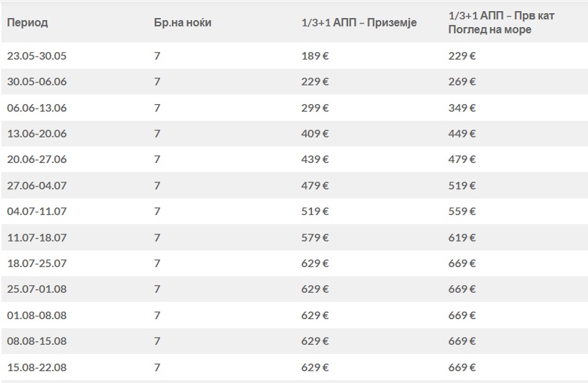Click the 15.08-22.08 period cell
The image size is (588, 383).
click(37, 366)
